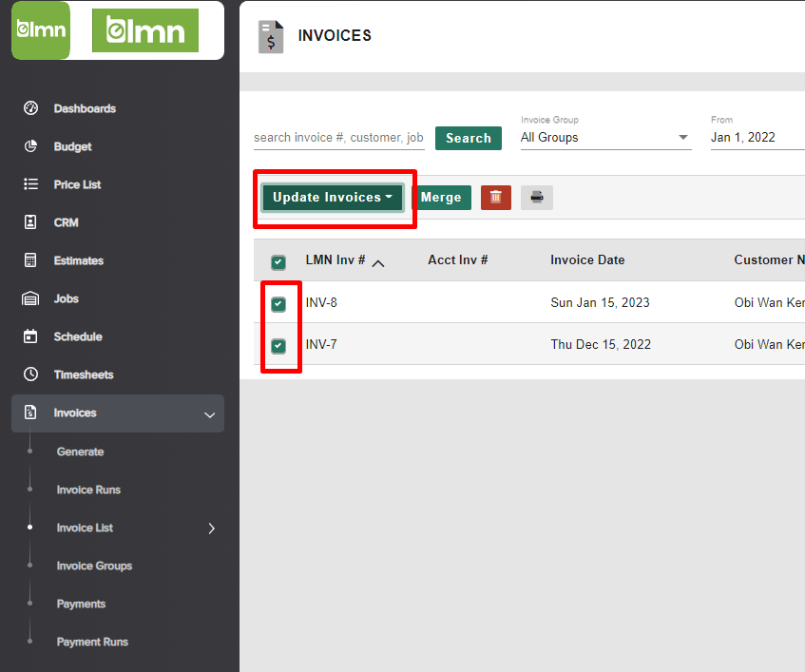The height and width of the screenshot is (672, 805).
Task: Open the All Groups invoice group selector
Action: click(x=605, y=137)
